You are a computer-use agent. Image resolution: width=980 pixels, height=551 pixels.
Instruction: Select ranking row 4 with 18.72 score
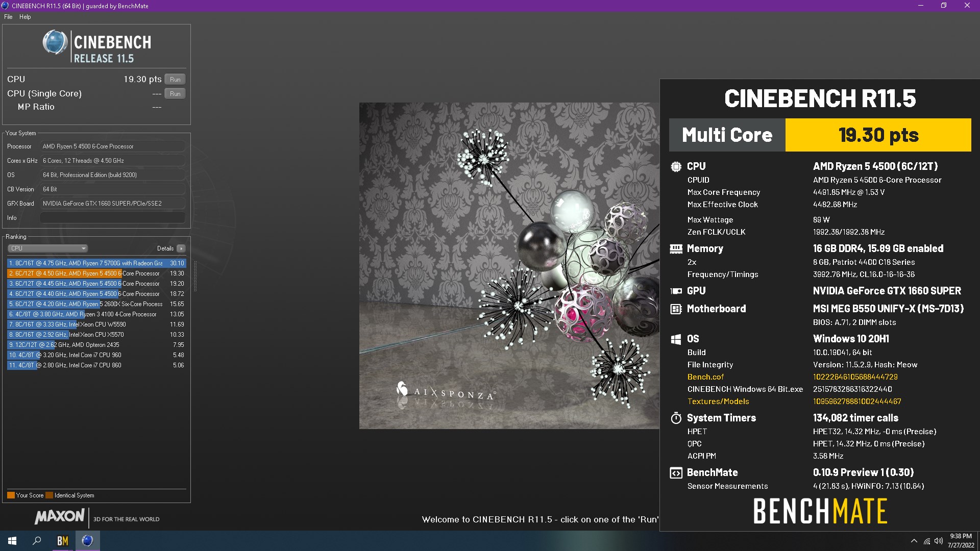coord(96,294)
